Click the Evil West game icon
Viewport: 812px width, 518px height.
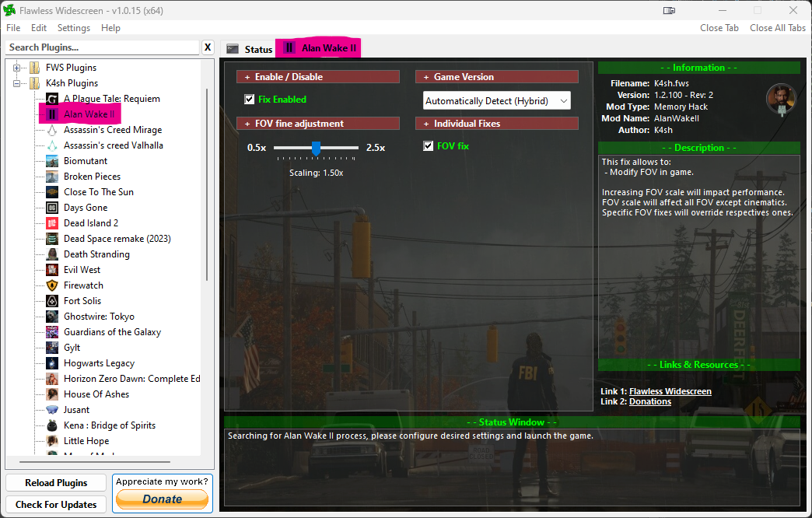coord(52,270)
